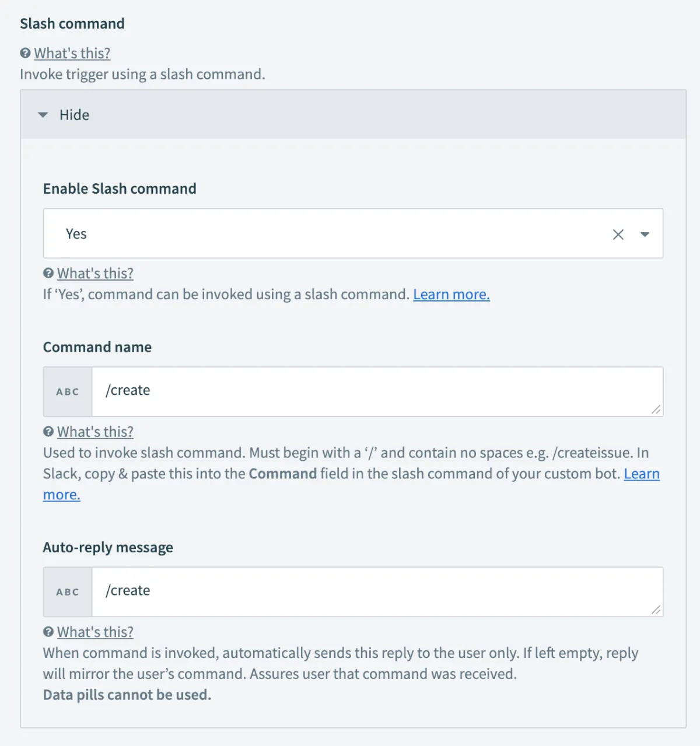The width and height of the screenshot is (700, 746).
Task: Open "What's this?" under Enable Slash command
Action: (95, 273)
